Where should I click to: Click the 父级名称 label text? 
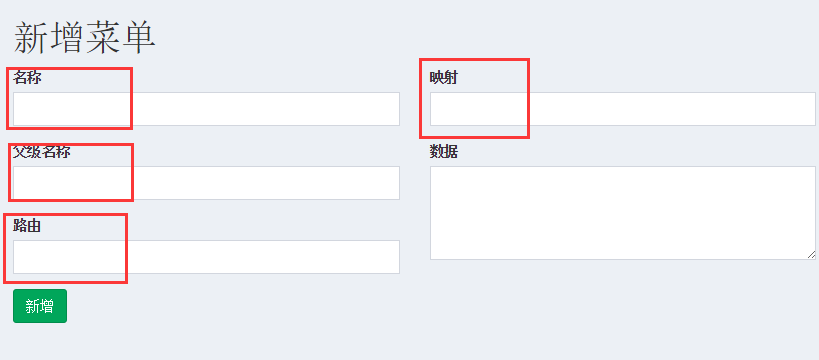tap(42, 152)
